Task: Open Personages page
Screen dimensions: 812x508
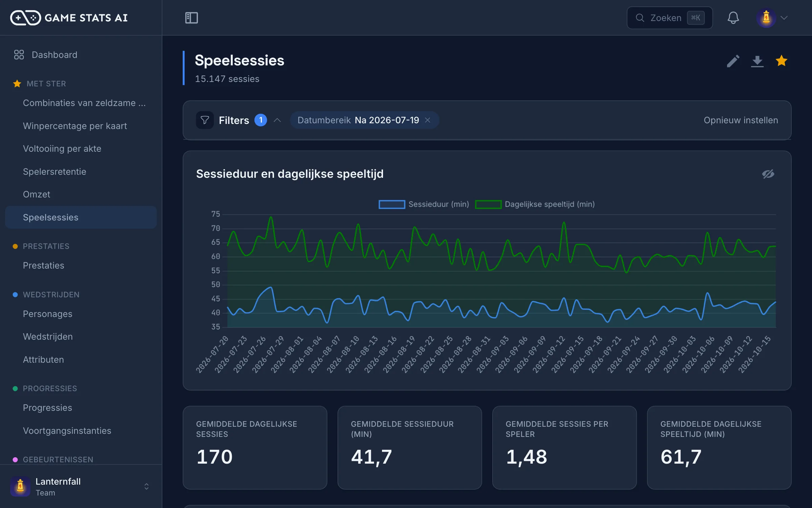Action: point(81,314)
